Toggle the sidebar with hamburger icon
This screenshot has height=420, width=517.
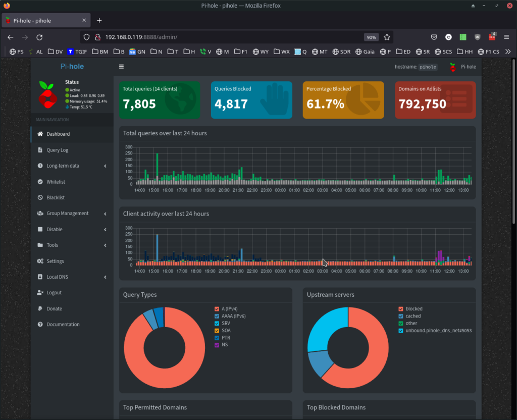(121, 67)
